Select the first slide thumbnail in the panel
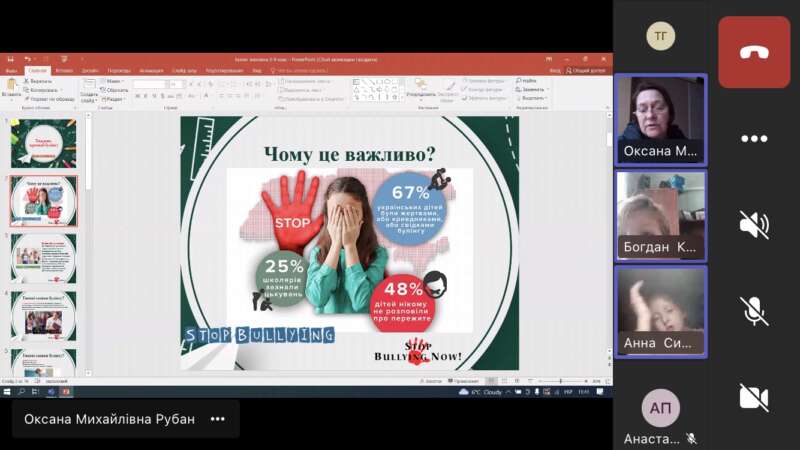 pos(43,143)
